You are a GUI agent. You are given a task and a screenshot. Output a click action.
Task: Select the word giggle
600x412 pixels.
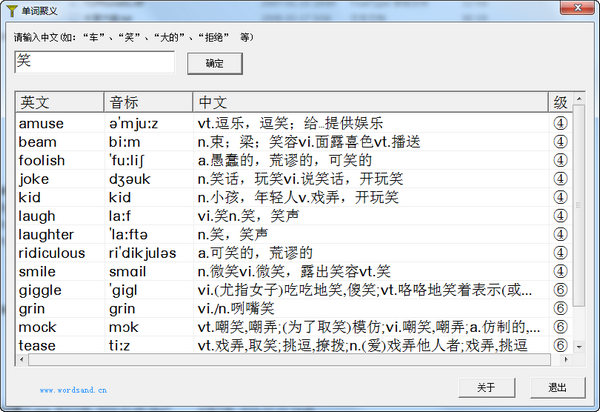tap(40, 290)
